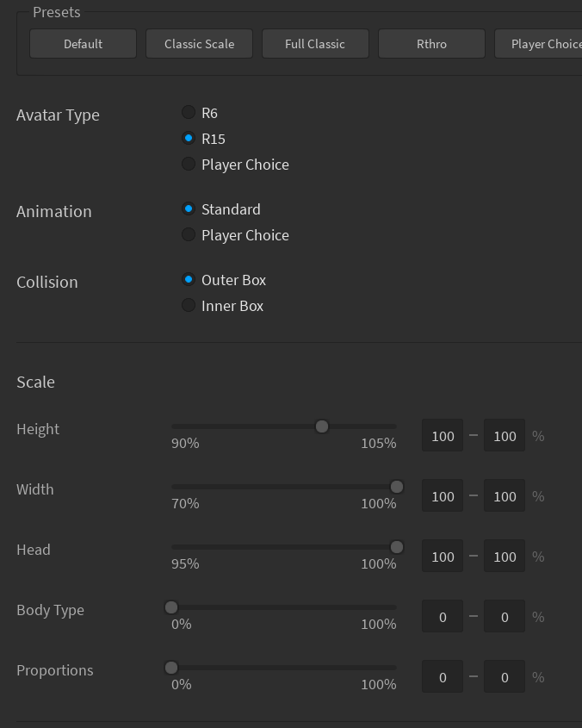Screen dimensions: 582x728
Task: Apply the Classic Scale preset
Action: [x=199, y=43]
